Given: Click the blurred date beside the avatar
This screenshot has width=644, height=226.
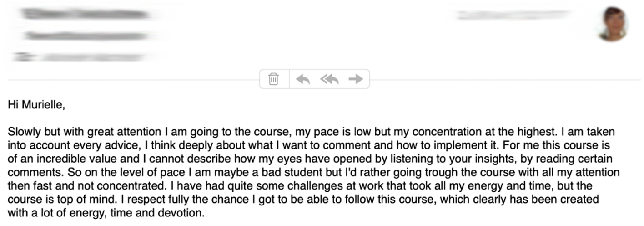Looking at the screenshot, I should point(513,15).
